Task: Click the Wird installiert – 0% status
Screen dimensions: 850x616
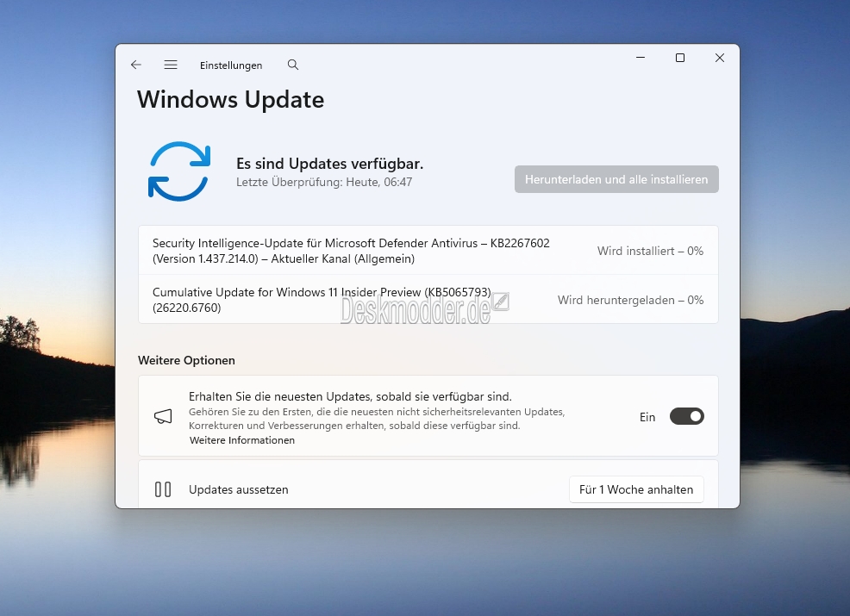Action: (x=650, y=251)
